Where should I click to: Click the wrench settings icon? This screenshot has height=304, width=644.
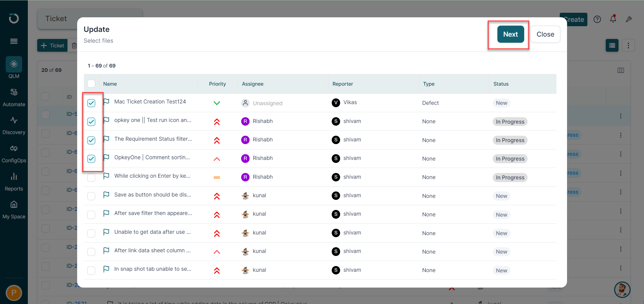pyautogui.click(x=629, y=19)
